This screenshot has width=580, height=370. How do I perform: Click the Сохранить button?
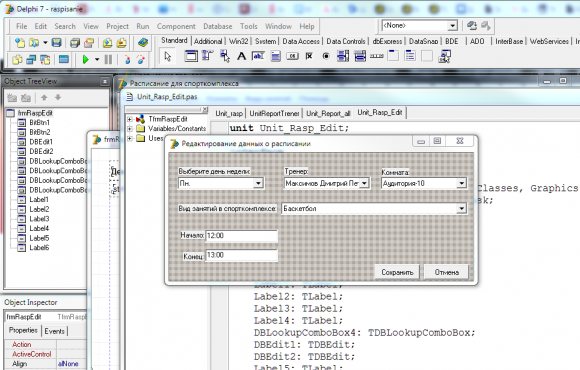(x=397, y=272)
